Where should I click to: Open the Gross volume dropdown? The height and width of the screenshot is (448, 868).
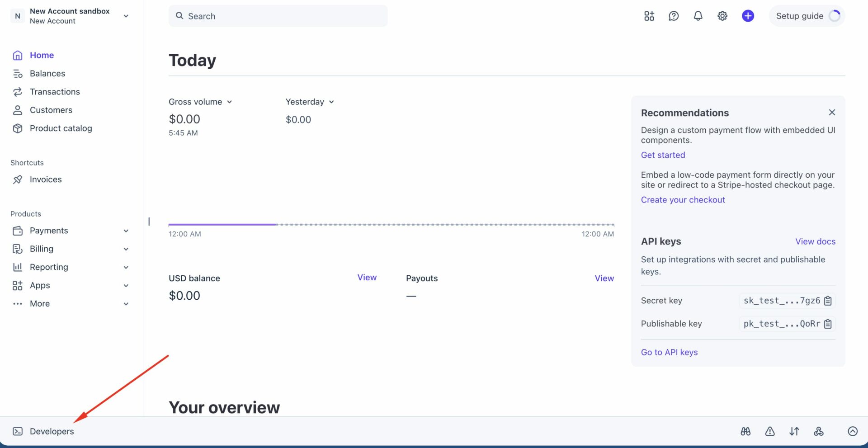200,102
